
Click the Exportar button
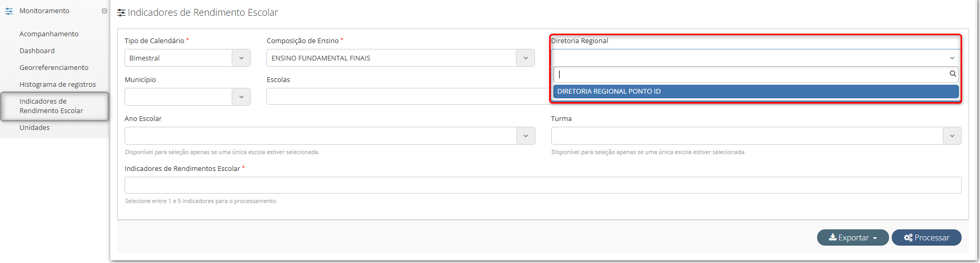(x=853, y=238)
